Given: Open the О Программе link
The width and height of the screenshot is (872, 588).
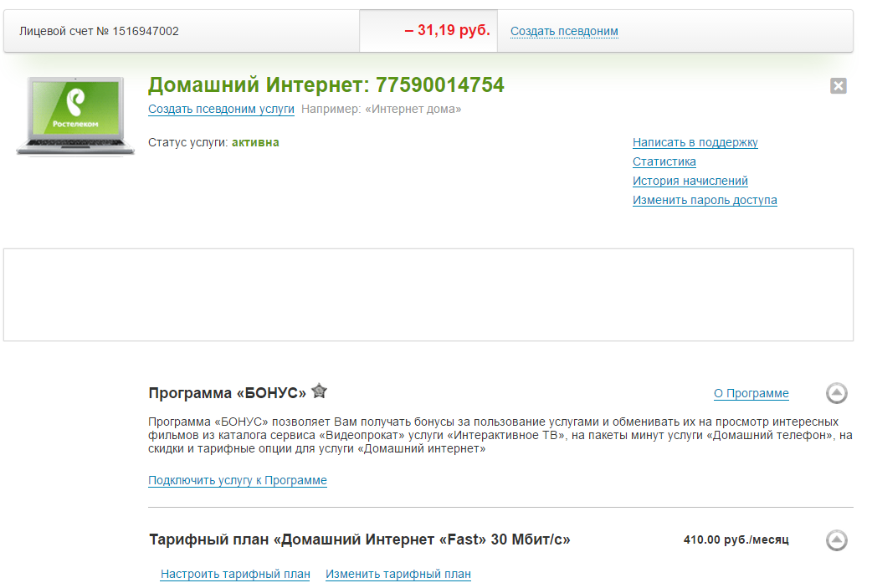Looking at the screenshot, I should pos(751,393).
